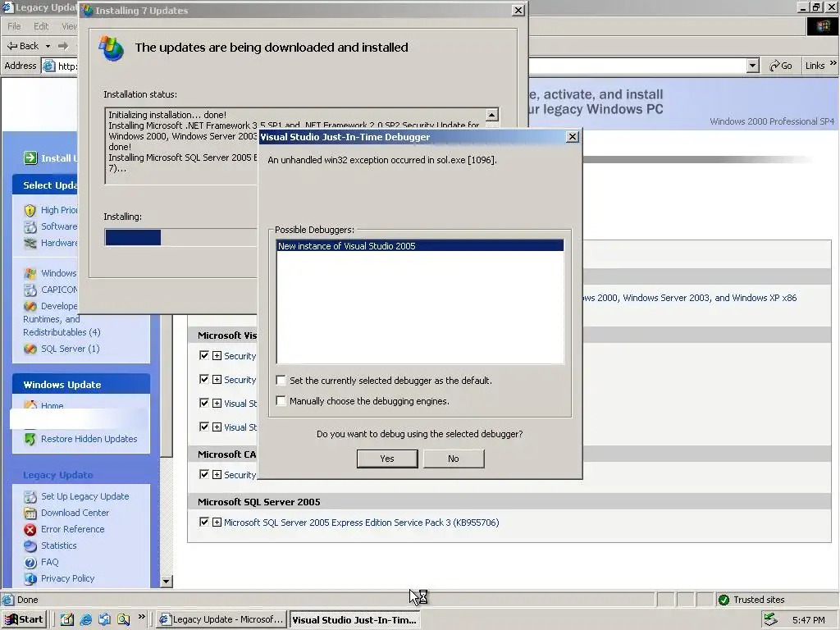840x630 pixels.
Task: Expand the second Security update row
Action: pyautogui.click(x=217, y=379)
